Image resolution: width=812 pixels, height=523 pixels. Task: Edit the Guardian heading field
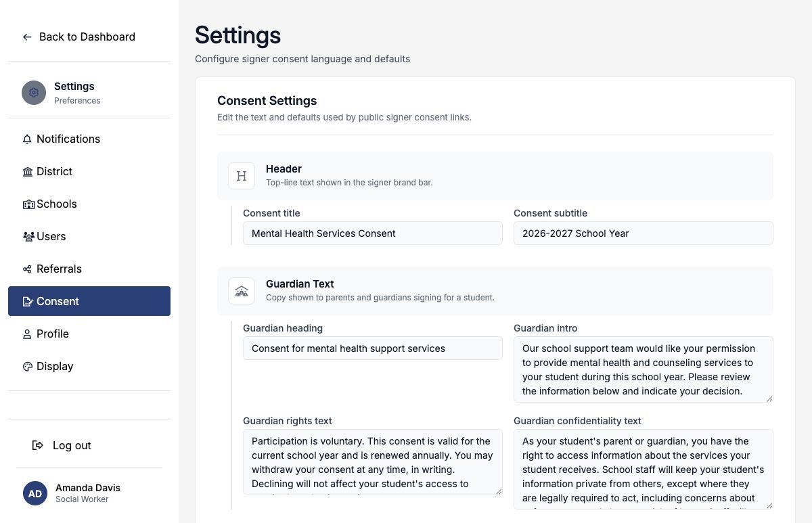(x=373, y=348)
